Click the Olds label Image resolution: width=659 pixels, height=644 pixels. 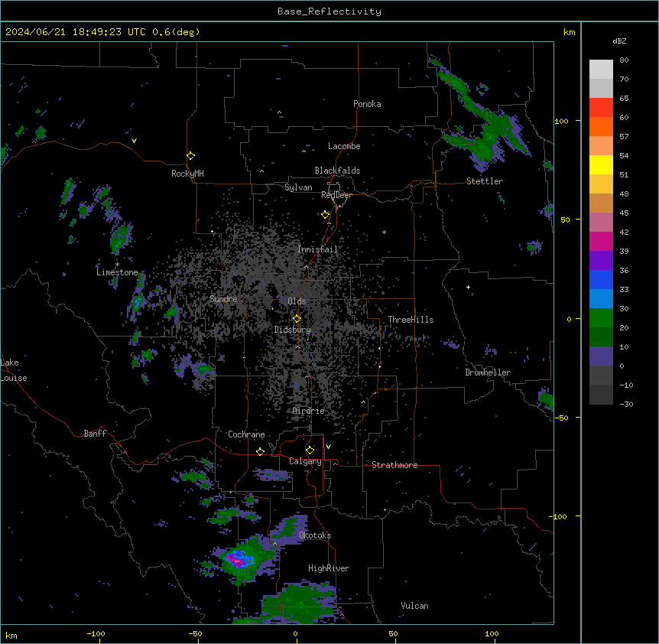pos(297,301)
